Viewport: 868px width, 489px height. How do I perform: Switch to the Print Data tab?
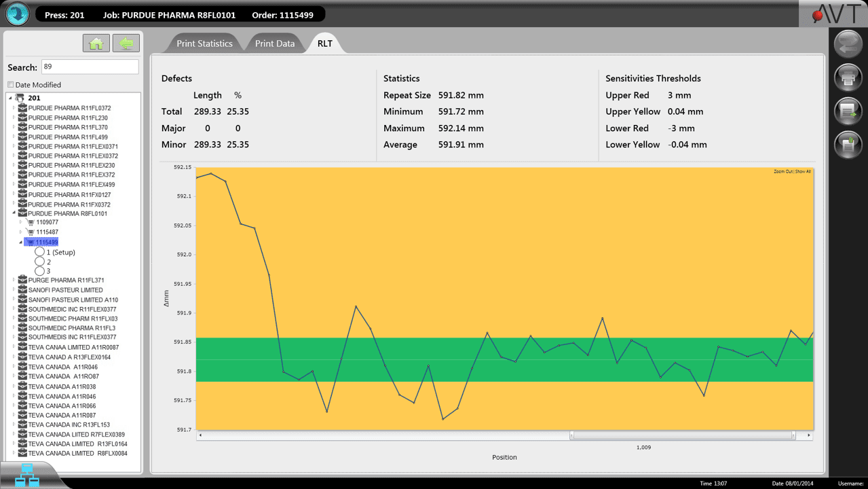[x=275, y=43]
